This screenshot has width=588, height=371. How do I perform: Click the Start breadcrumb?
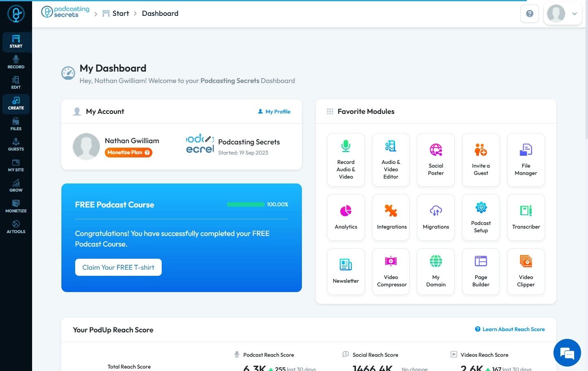[116, 13]
